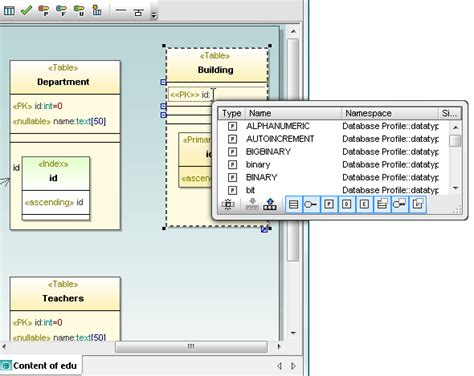
Task: Select 'bit' datatype in list
Action: (250, 190)
